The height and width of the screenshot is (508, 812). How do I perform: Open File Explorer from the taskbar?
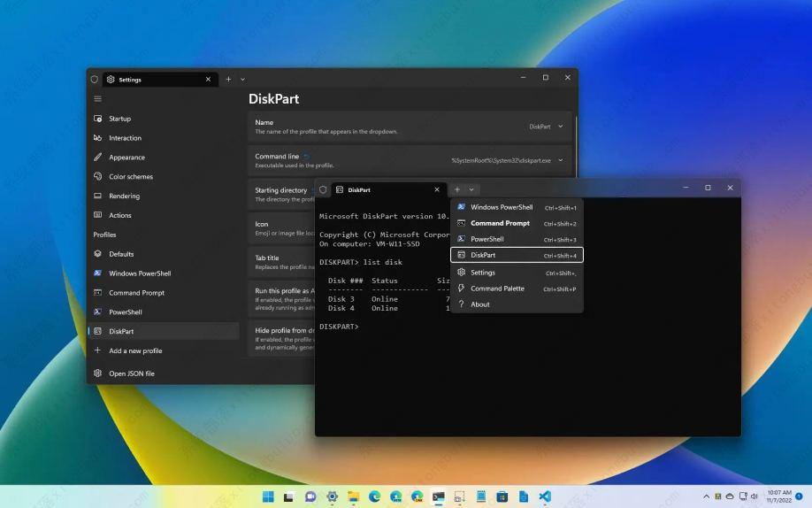[353, 496]
